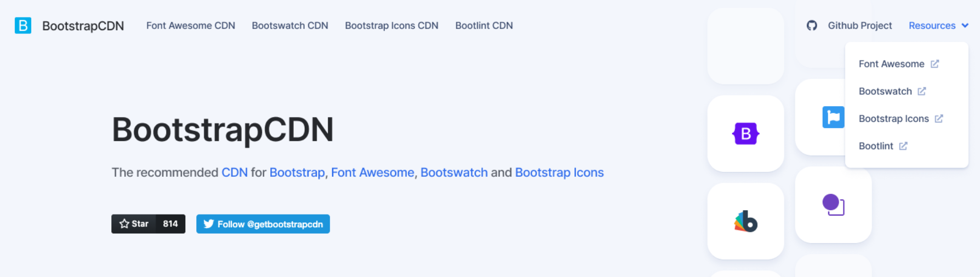This screenshot has width=980, height=277.
Task: Click the BootstrapCDN logo icon
Action: [x=23, y=26]
